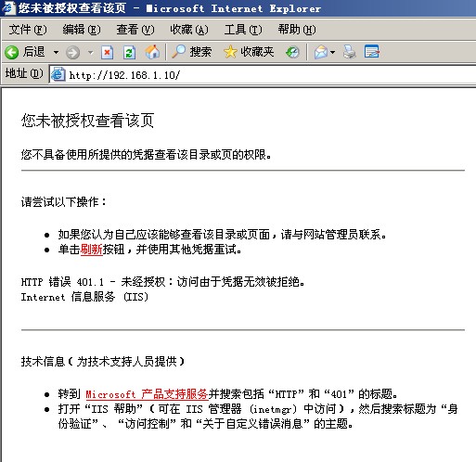Click the heading 您未被授权查看该页

87,121
